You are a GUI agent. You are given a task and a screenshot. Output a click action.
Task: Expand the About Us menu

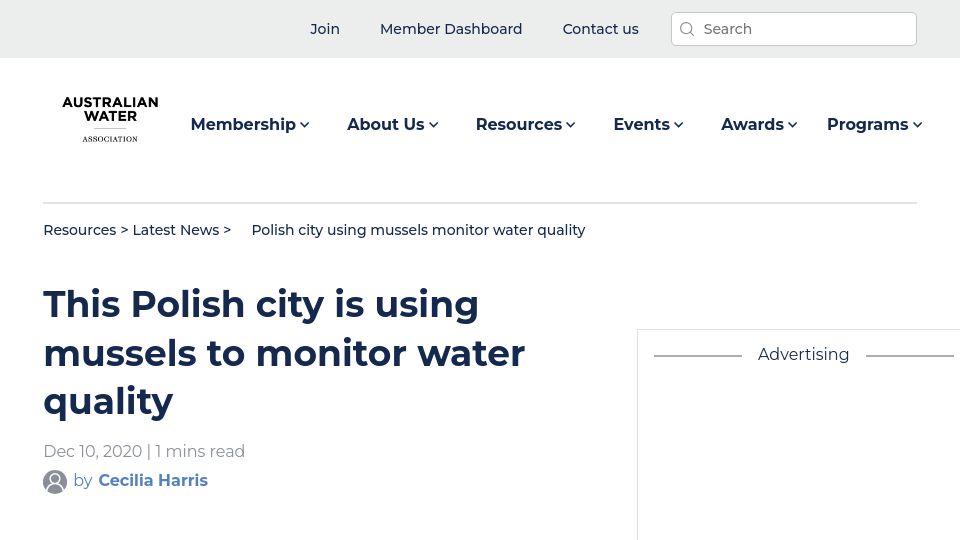point(392,124)
